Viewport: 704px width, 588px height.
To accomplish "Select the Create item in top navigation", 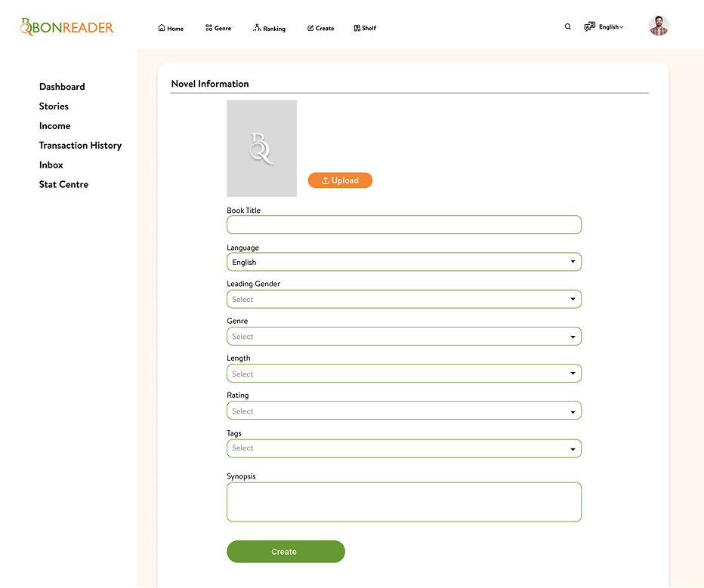I will pos(320,28).
